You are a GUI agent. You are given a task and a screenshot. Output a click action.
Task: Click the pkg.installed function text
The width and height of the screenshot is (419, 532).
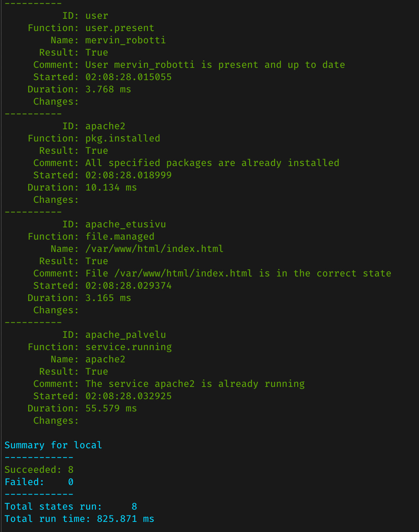click(122, 139)
